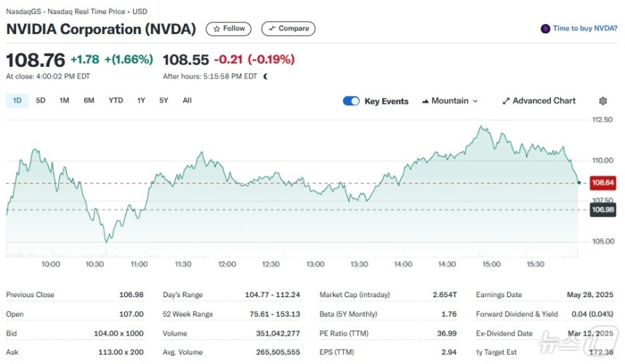Screen dimensions: 625x364
Task: Click the star icon in Follow button
Action: click(x=217, y=29)
